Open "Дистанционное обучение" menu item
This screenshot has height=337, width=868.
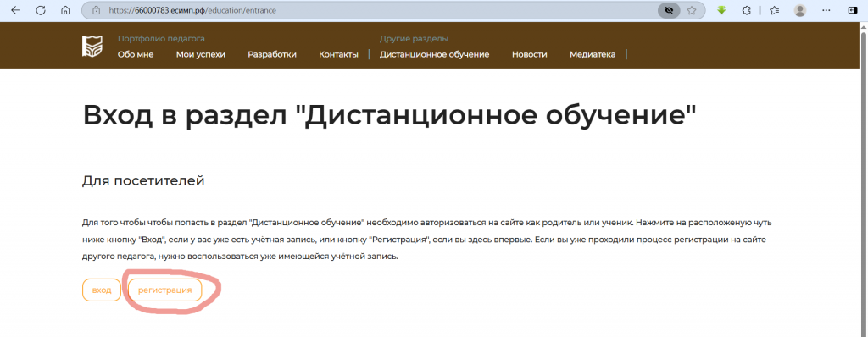434,54
